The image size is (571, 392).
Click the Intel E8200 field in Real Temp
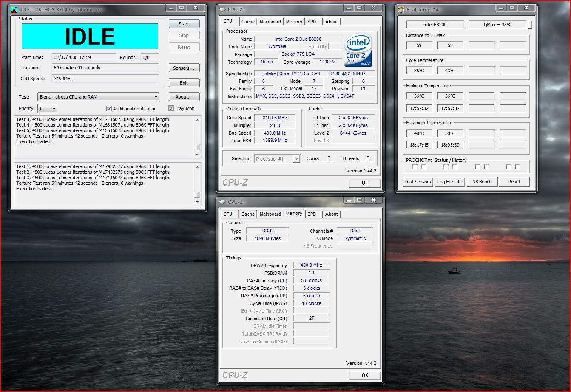click(435, 25)
